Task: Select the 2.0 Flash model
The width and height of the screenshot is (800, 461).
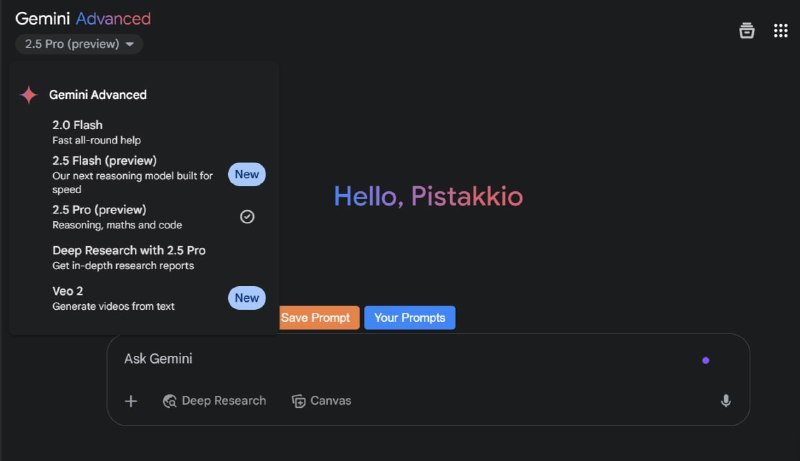Action: point(143,132)
